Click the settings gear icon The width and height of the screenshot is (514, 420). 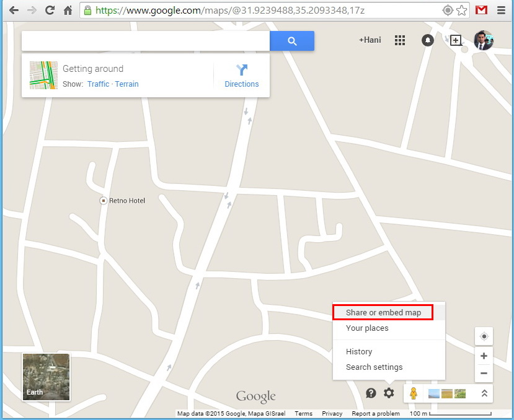pos(389,393)
